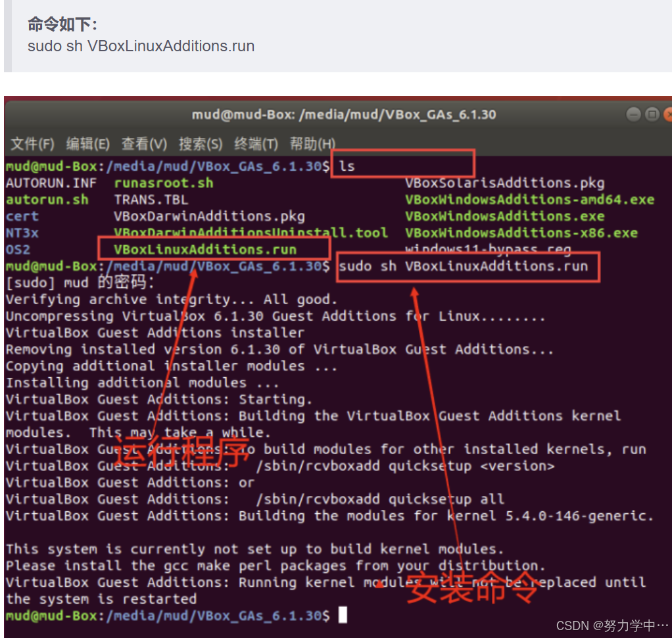672x638 pixels.
Task: Open the 文件(F) menu in terminal
Action: [x=33, y=144]
